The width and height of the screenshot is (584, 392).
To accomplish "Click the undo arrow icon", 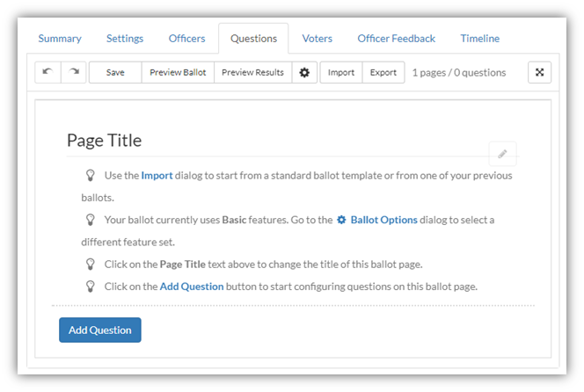I will [47, 72].
